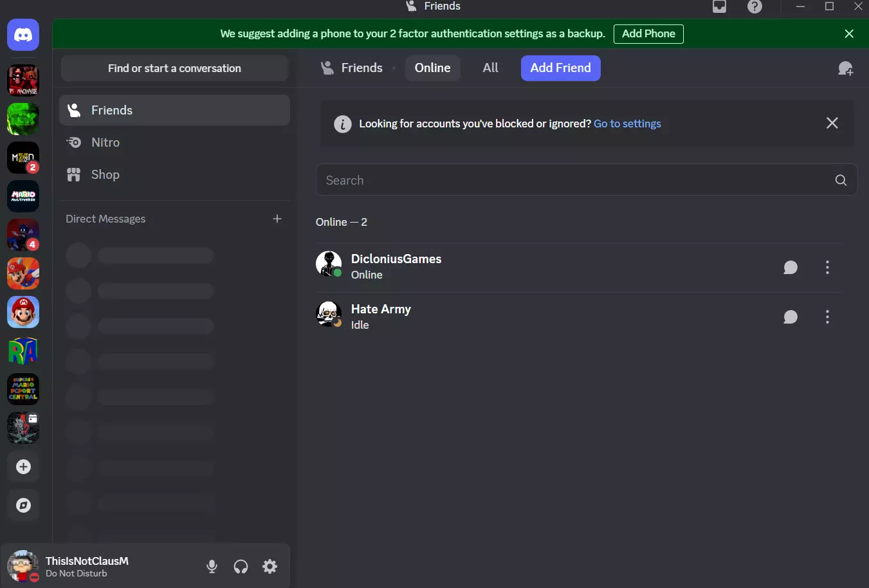Toggle deafen with the headphones icon
Image resolution: width=869 pixels, height=588 pixels.
(241, 566)
